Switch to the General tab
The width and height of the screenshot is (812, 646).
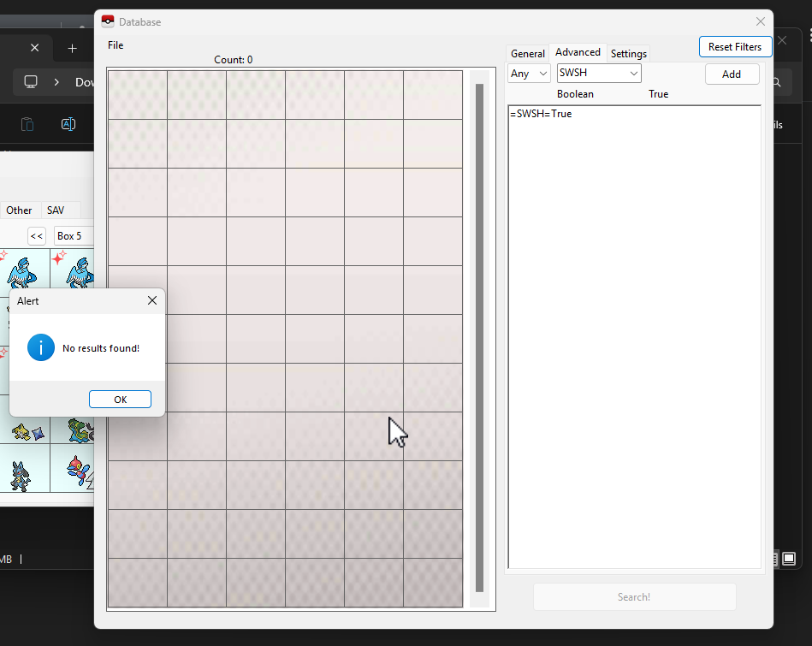527,53
